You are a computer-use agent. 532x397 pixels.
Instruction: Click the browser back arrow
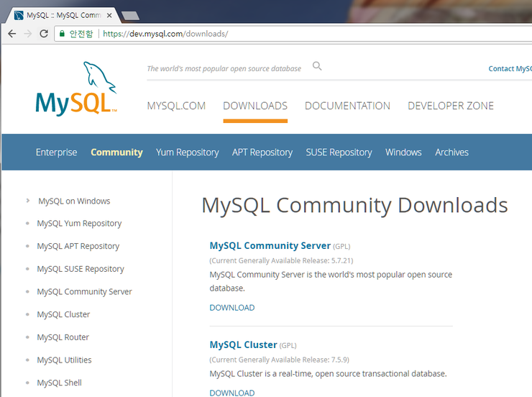click(12, 34)
